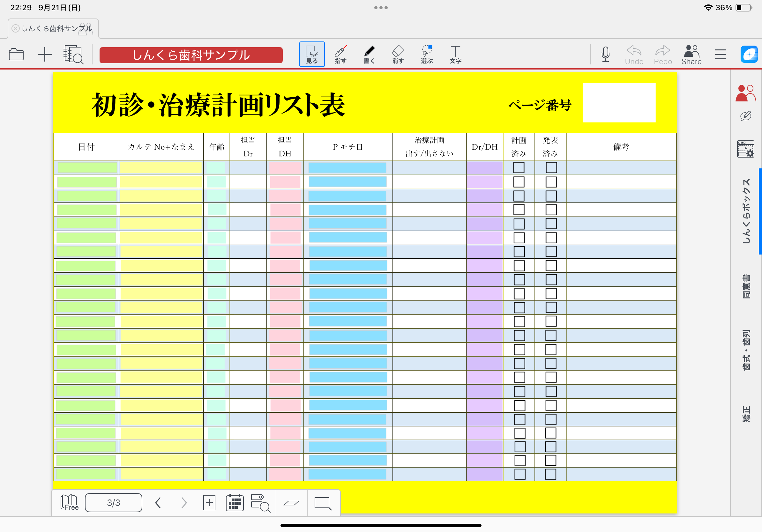Go to previous page with left chevron
Viewport: 762px width, 532px height.
tap(158, 503)
